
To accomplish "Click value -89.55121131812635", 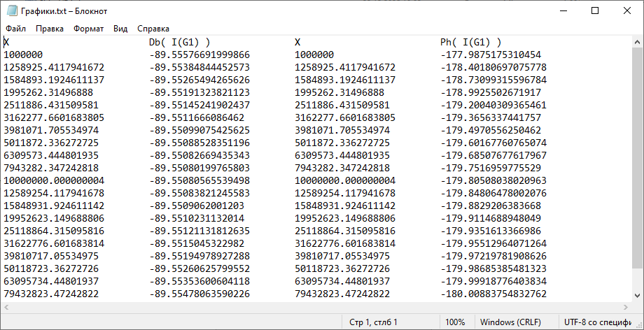I will point(199,231).
